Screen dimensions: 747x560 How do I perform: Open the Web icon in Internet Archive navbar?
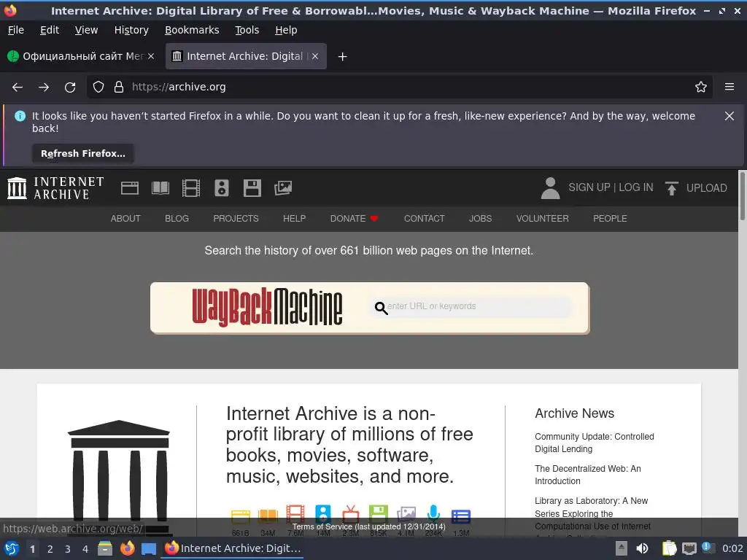130,188
